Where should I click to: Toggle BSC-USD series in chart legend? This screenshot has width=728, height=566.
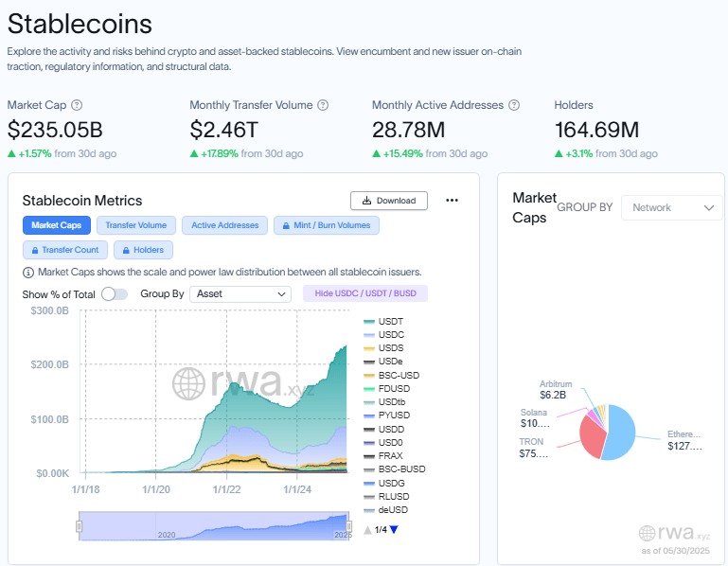click(x=391, y=375)
